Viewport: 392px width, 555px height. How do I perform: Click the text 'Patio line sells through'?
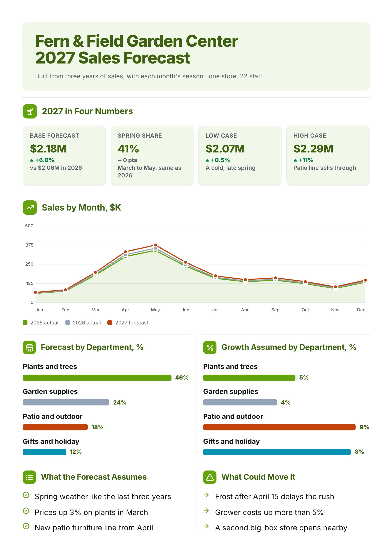tap(325, 168)
